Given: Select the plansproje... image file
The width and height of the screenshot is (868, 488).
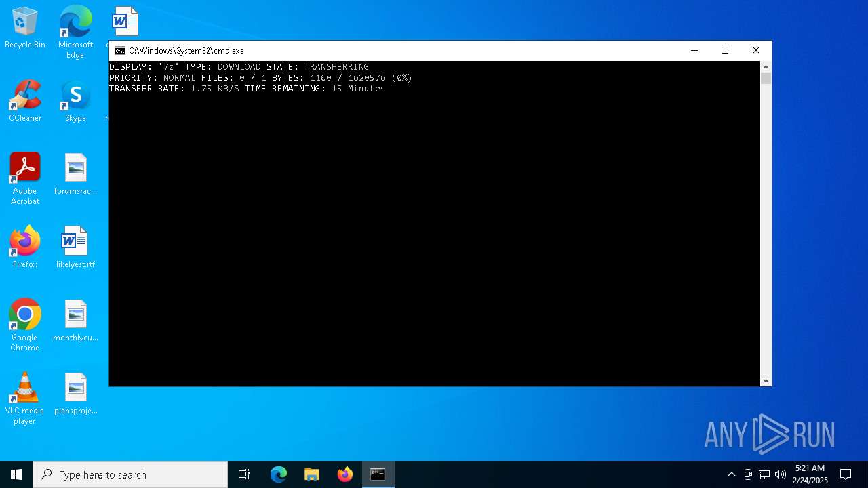Looking at the screenshot, I should pyautogui.click(x=75, y=394).
